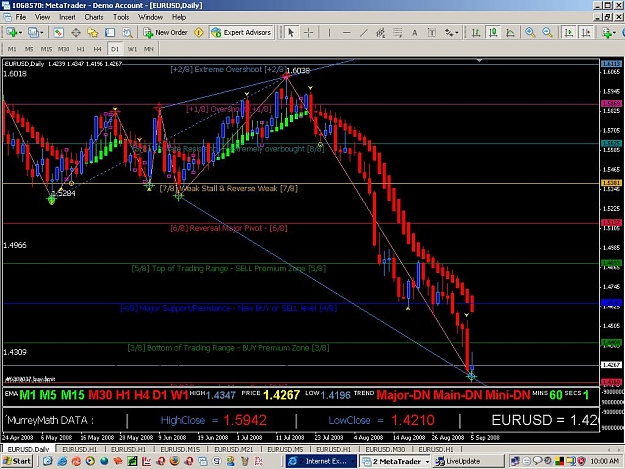Select the M15 timeframe
625x469 pixels.
pos(46,49)
